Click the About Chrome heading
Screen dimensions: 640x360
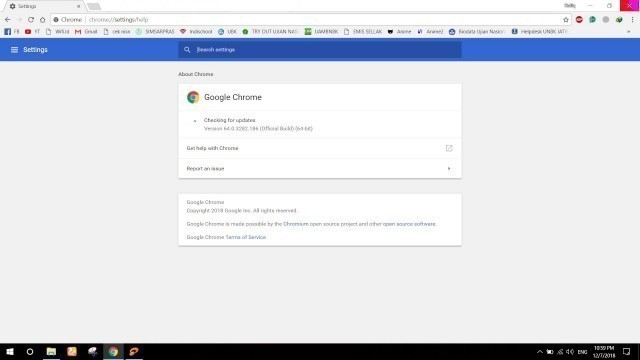pos(196,74)
